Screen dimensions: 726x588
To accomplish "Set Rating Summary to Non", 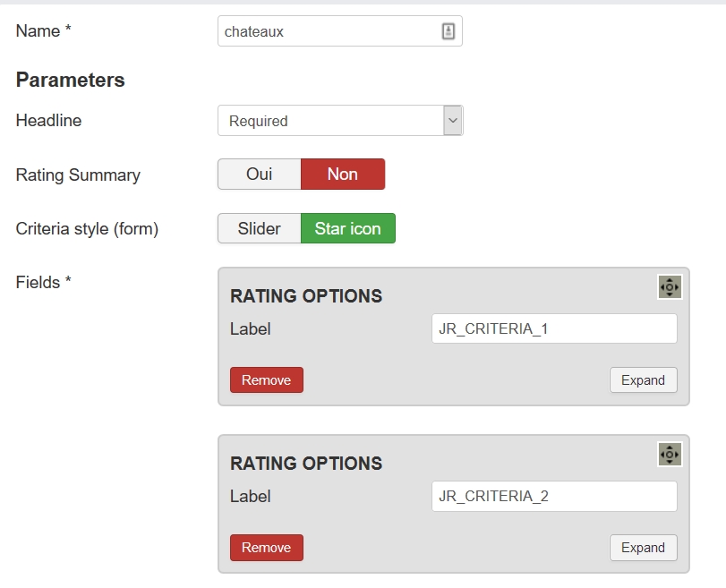I will click(x=343, y=175).
